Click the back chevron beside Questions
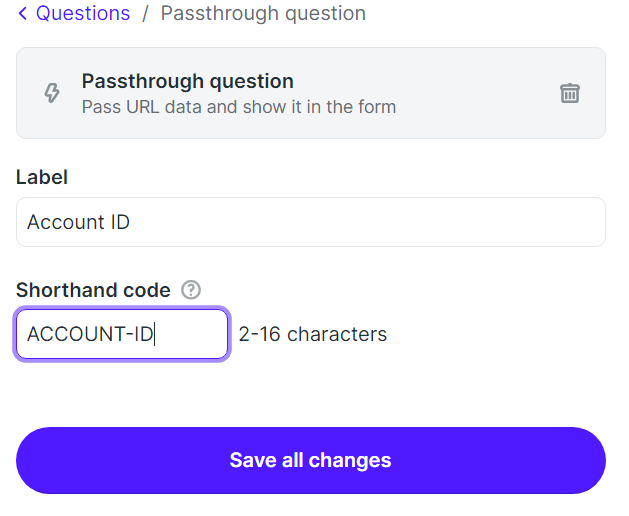The image size is (629, 516). pyautogui.click(x=22, y=14)
